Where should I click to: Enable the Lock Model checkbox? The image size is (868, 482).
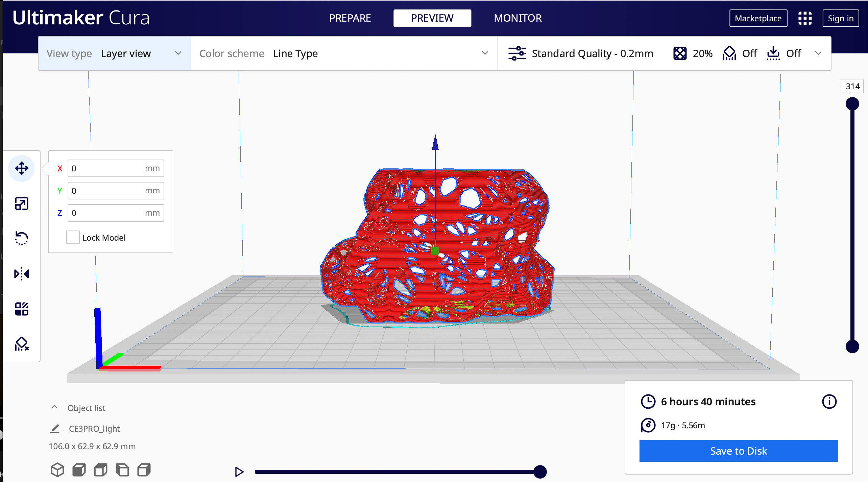73,238
